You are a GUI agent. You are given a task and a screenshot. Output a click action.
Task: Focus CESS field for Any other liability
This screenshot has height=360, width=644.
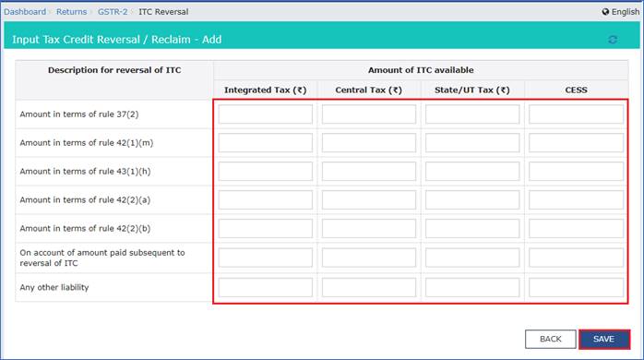tap(576, 287)
